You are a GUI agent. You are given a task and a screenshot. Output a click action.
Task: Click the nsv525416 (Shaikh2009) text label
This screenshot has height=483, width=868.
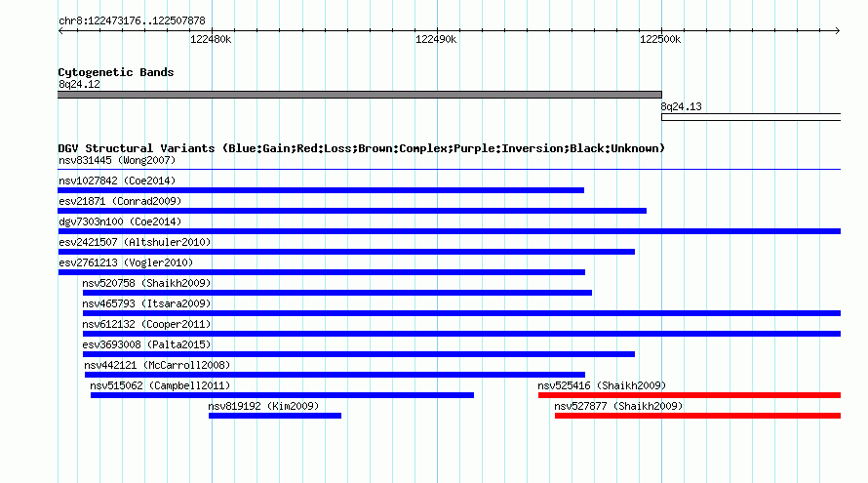click(602, 385)
